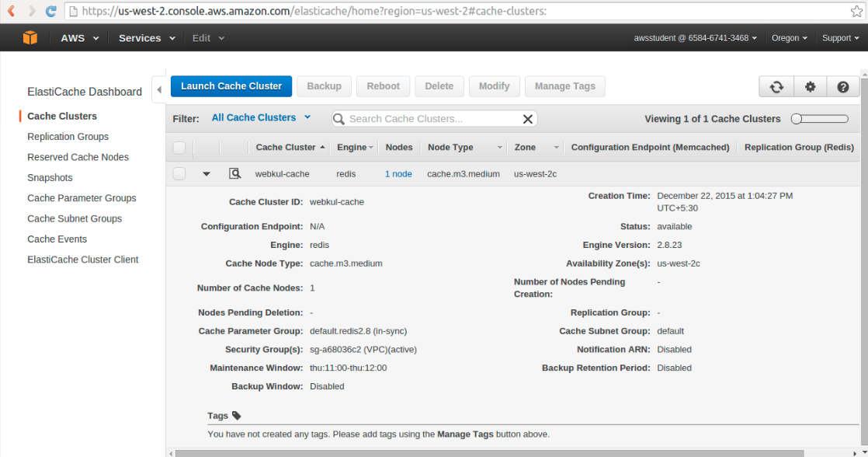Click the Manage Tags button

point(564,86)
